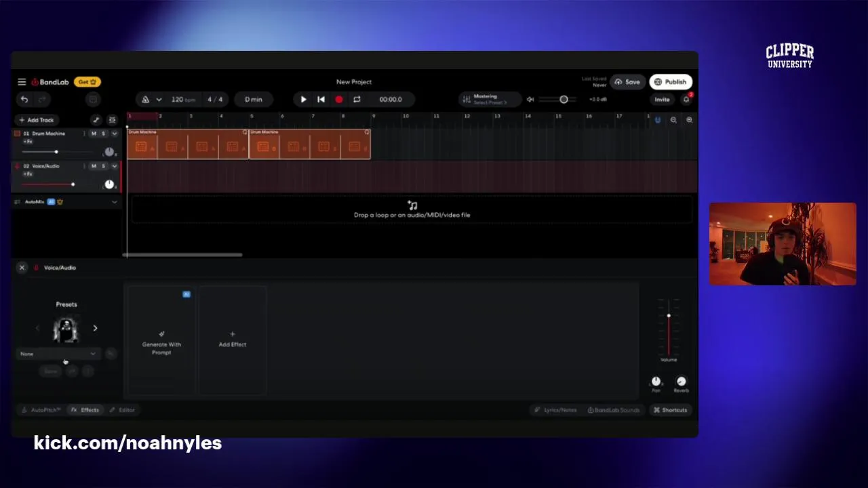
Task: Go to previous effects preset
Action: [x=37, y=328]
